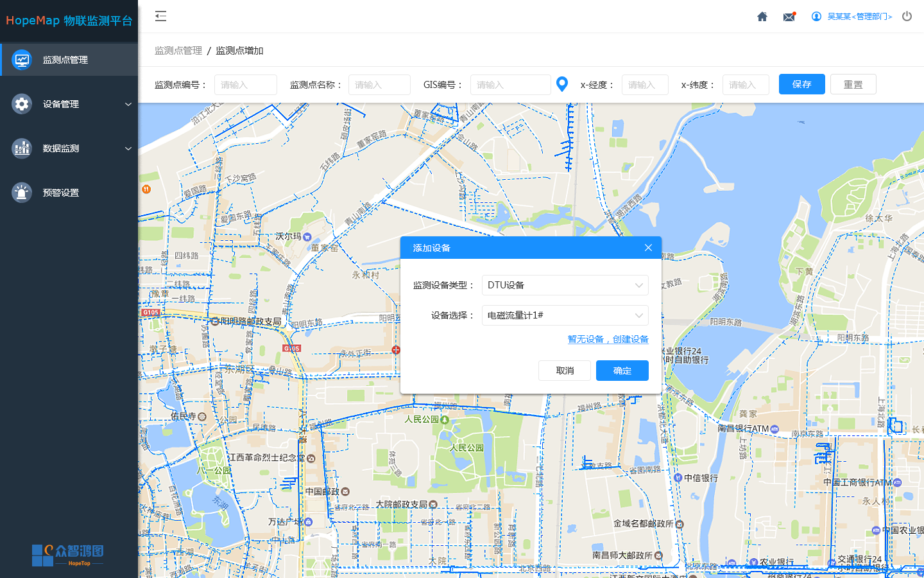This screenshot has width=924, height=578.
Task: Expand the 数据监测 submenu
Action: (x=69, y=148)
